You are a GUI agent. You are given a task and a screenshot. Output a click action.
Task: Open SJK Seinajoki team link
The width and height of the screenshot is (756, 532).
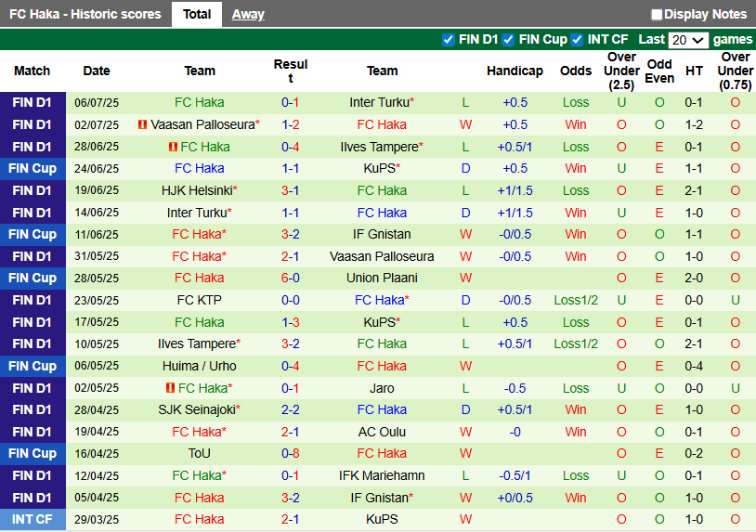point(199,409)
